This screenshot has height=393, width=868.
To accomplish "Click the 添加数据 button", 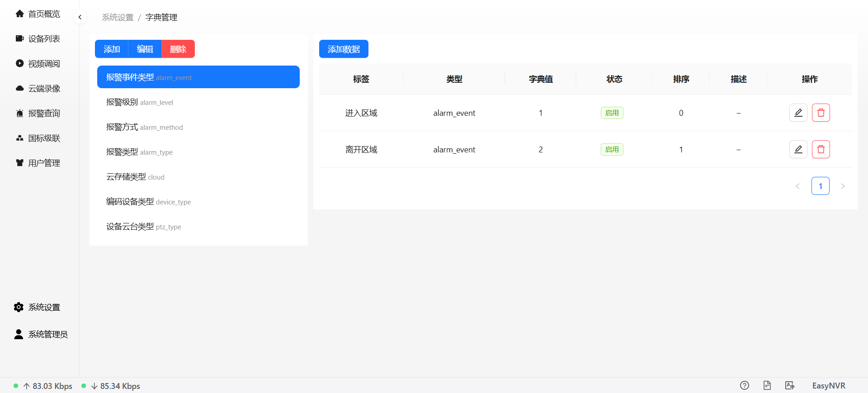I will (x=344, y=49).
